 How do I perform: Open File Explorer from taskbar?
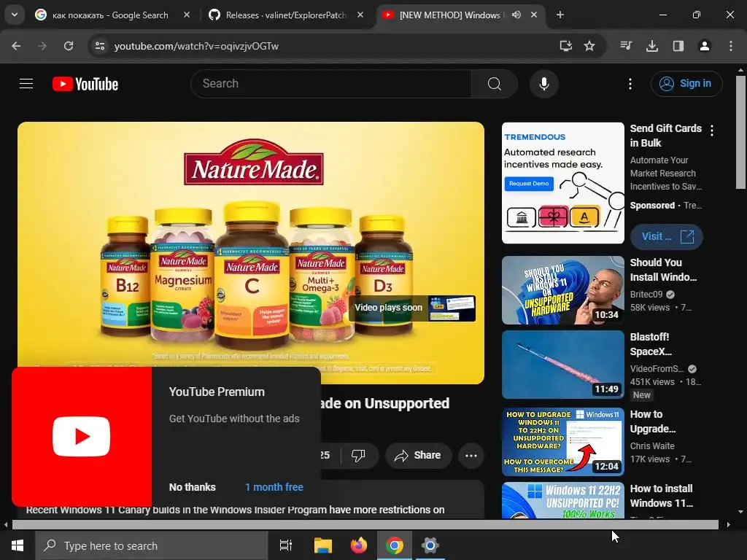[323, 545]
